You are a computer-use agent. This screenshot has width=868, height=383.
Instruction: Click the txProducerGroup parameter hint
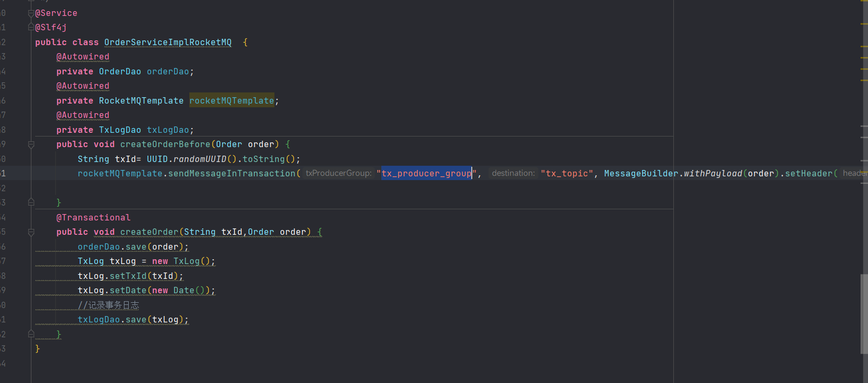click(338, 174)
